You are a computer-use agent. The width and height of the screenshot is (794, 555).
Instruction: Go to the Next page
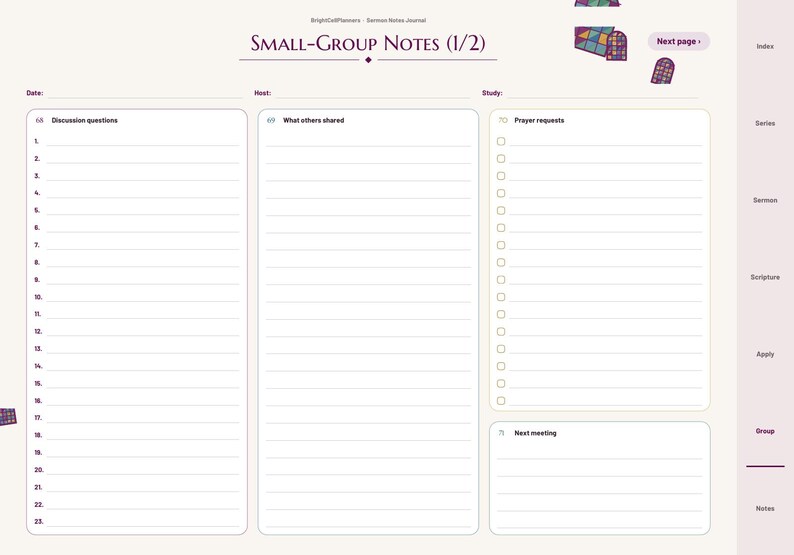point(679,42)
